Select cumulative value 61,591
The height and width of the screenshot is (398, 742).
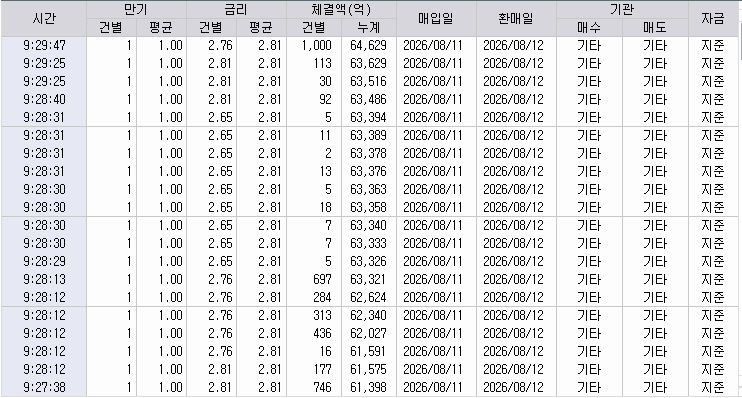(368, 351)
